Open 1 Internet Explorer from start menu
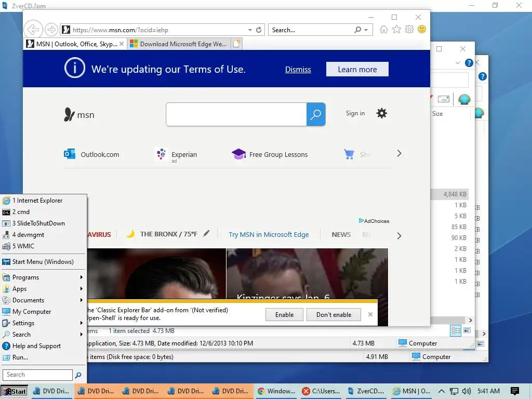 tap(44, 201)
